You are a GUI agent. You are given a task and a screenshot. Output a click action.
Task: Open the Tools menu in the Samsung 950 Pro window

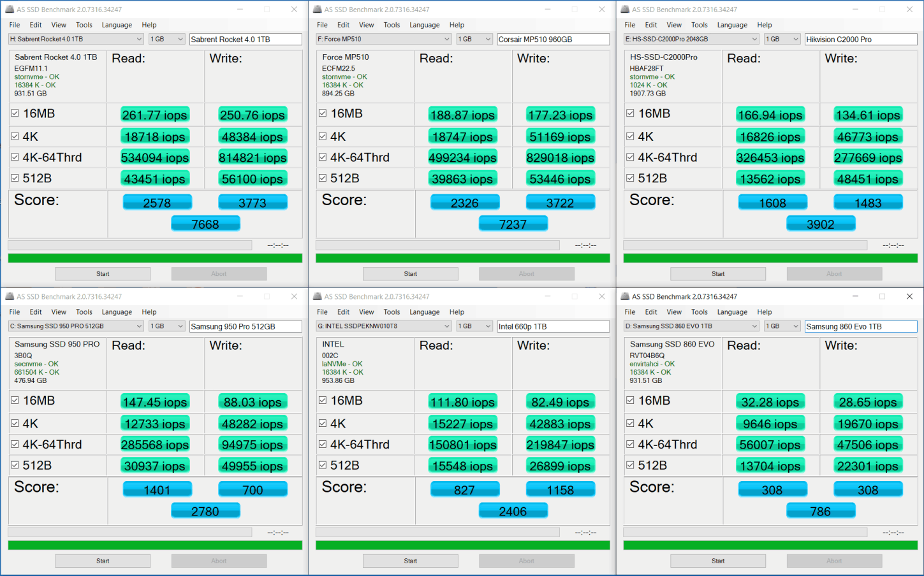pyautogui.click(x=84, y=312)
